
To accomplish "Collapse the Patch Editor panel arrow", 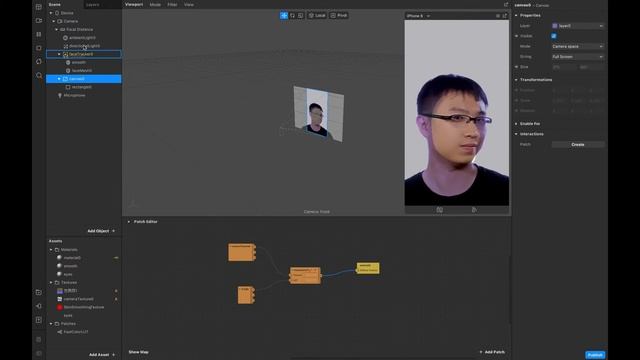I will click(129, 222).
